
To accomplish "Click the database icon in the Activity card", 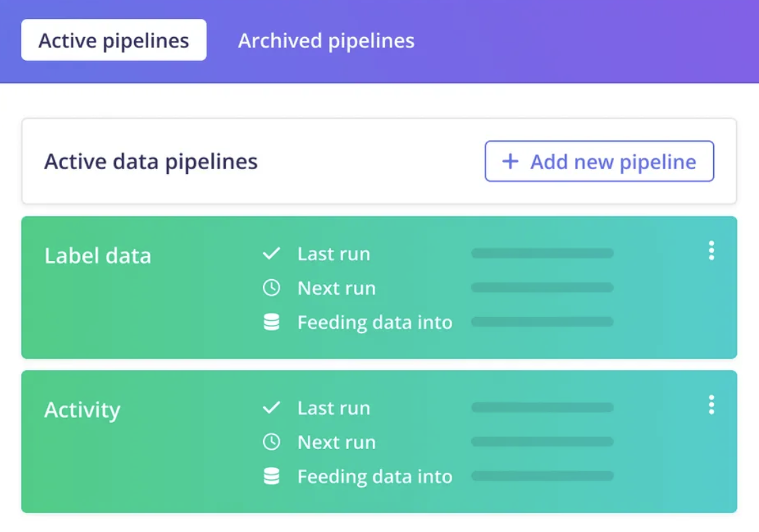I will point(272,476).
